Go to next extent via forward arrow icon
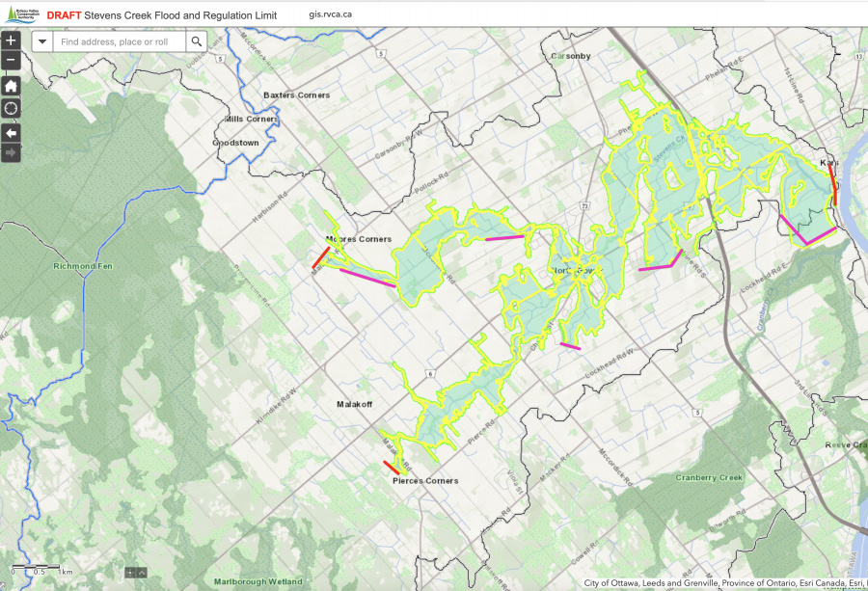The width and height of the screenshot is (868, 591). (11, 151)
